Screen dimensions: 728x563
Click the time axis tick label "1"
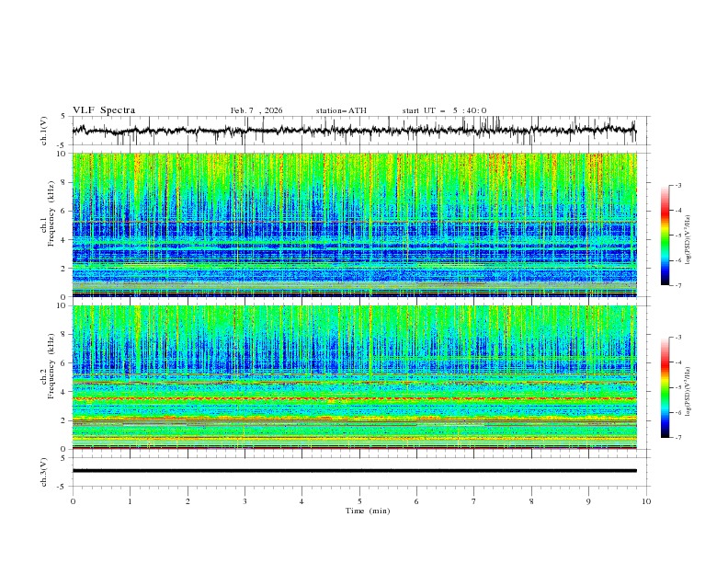click(x=130, y=501)
